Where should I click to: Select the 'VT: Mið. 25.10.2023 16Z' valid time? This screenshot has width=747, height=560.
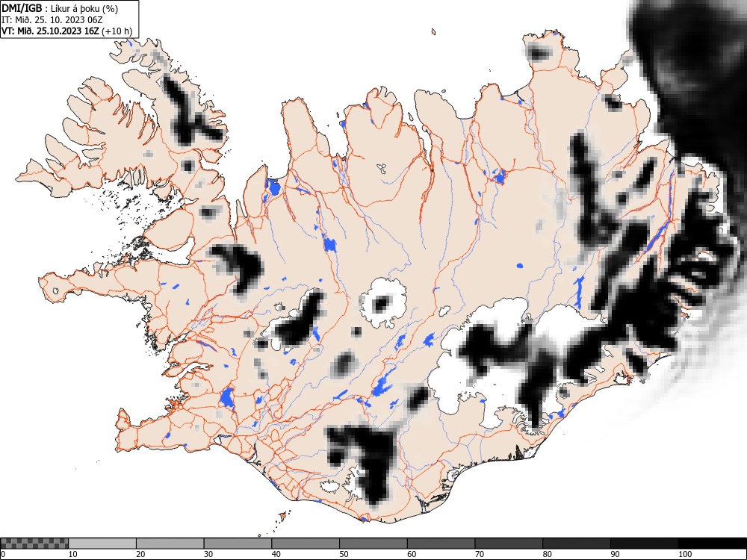[51, 31]
